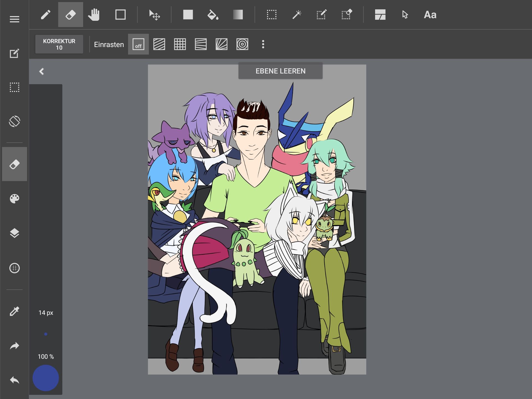This screenshot has width=532, height=399.
Task: Collapse the brush side panel arrow
Action: [42, 71]
